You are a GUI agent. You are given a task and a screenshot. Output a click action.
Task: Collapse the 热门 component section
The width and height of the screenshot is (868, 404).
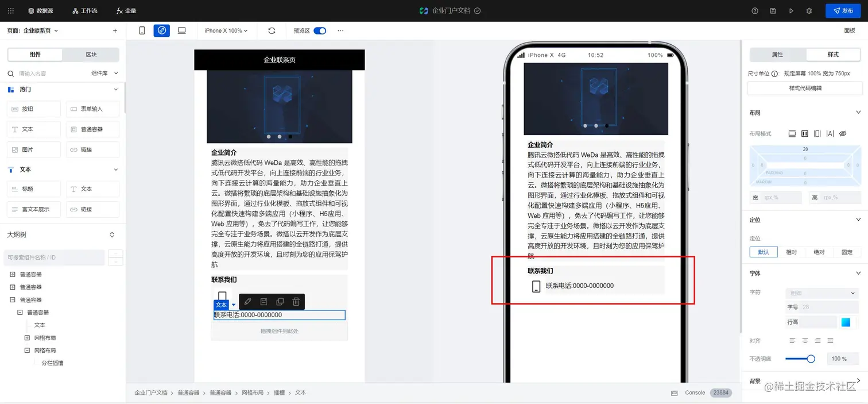pyautogui.click(x=116, y=90)
